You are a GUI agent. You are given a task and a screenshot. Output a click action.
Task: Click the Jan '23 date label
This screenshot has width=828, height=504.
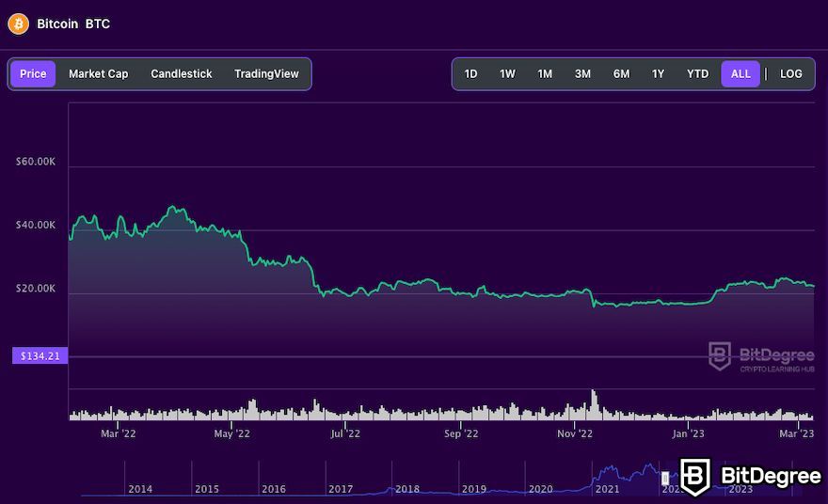point(688,433)
